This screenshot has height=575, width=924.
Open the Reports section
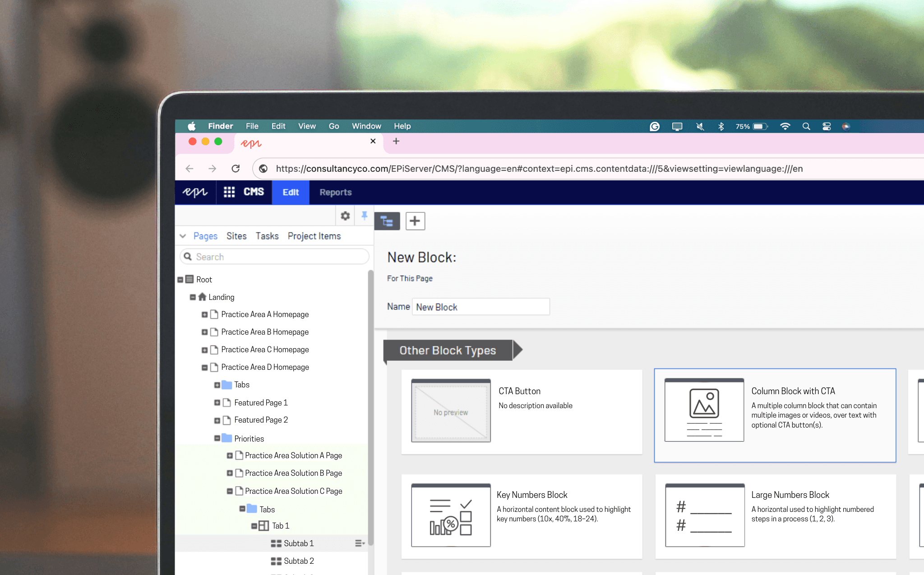pos(336,192)
